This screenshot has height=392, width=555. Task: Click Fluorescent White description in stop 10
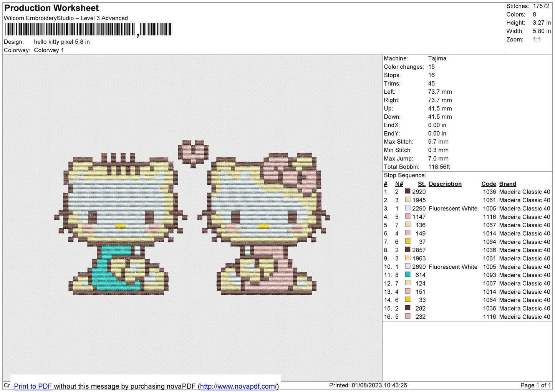[x=453, y=267]
